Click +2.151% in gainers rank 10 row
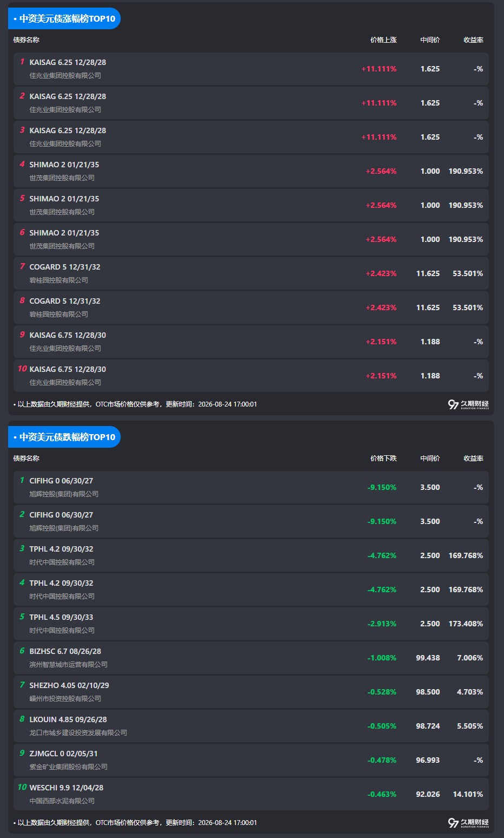 [381, 376]
